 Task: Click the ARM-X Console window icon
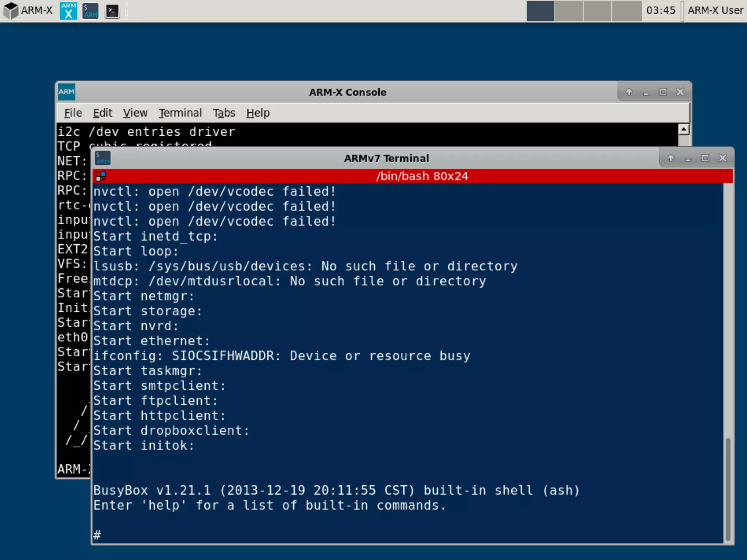66,92
